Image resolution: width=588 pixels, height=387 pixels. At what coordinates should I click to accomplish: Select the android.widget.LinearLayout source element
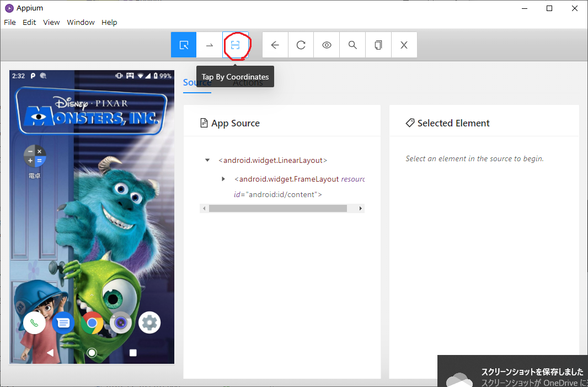coord(273,160)
